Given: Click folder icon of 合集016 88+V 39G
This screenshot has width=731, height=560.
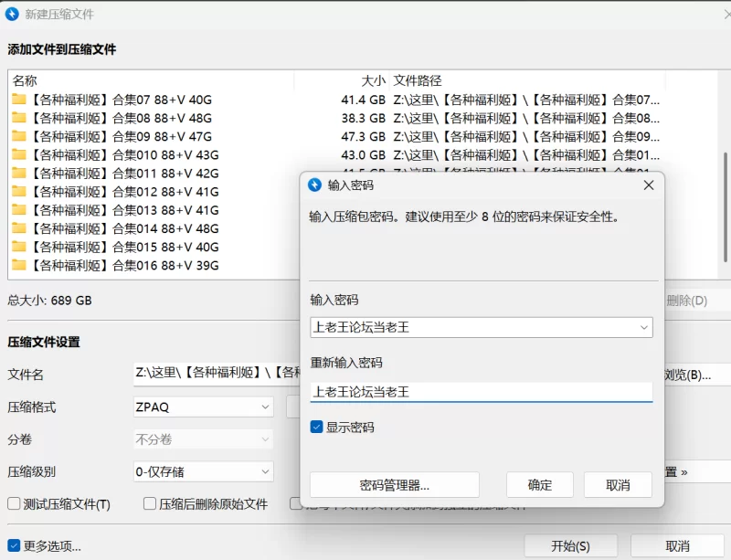Looking at the screenshot, I should pos(19,266).
